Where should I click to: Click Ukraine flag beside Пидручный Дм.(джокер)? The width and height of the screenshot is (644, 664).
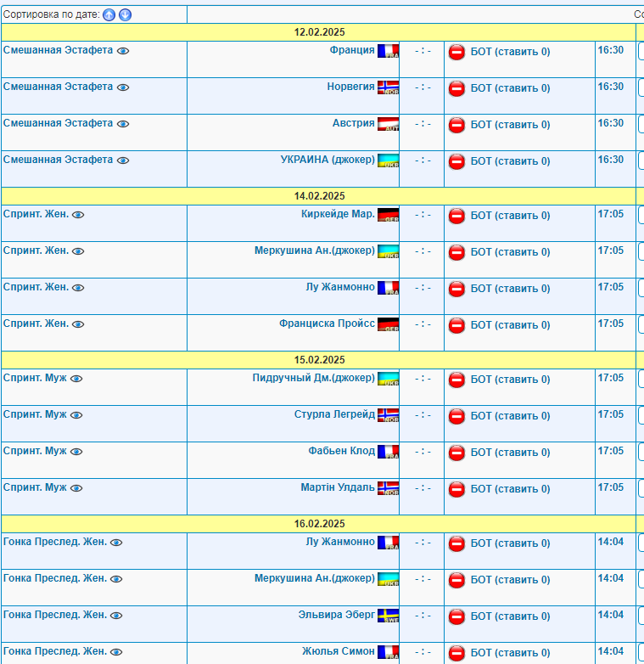point(388,379)
